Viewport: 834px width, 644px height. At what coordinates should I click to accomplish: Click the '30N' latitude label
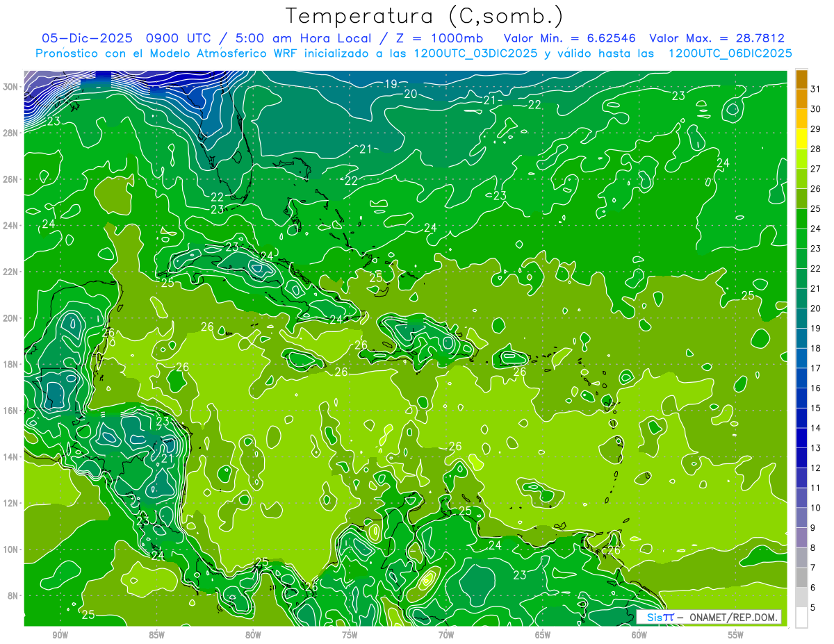(x=11, y=87)
